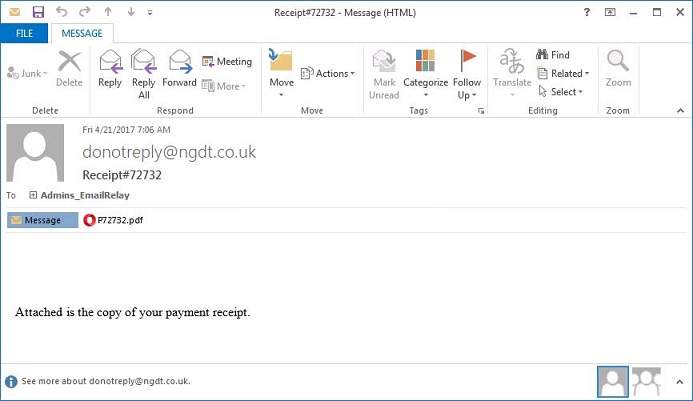Click the mail envelope icon in title bar
This screenshot has width=693, height=401.
tap(15, 12)
